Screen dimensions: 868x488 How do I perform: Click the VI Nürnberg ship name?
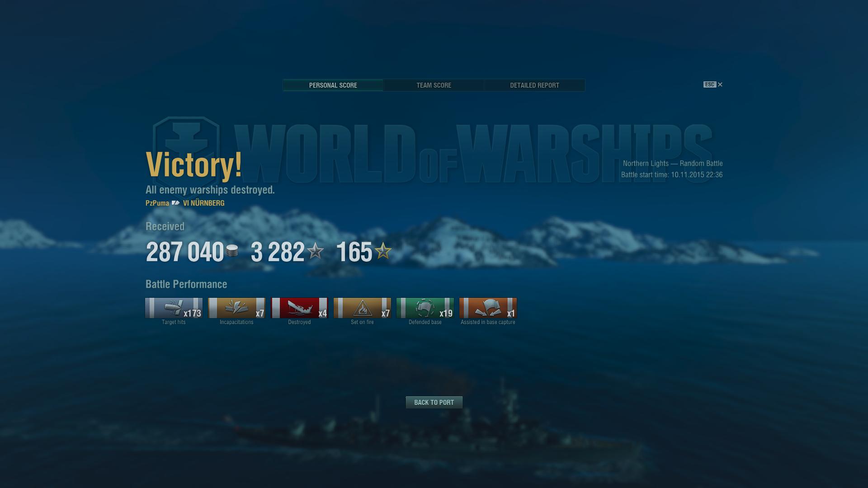click(x=204, y=203)
